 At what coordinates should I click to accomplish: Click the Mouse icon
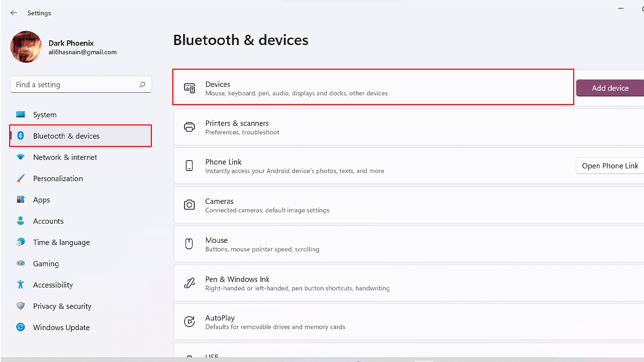(189, 244)
